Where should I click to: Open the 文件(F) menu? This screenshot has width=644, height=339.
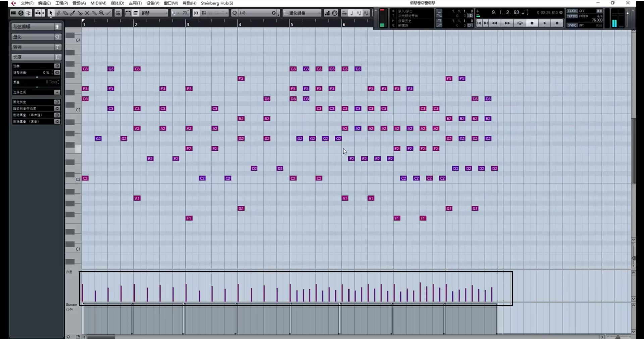pyautogui.click(x=27, y=3)
